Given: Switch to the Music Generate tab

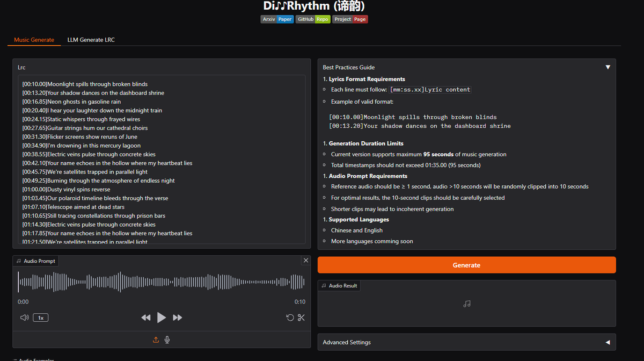Looking at the screenshot, I should pyautogui.click(x=34, y=40).
